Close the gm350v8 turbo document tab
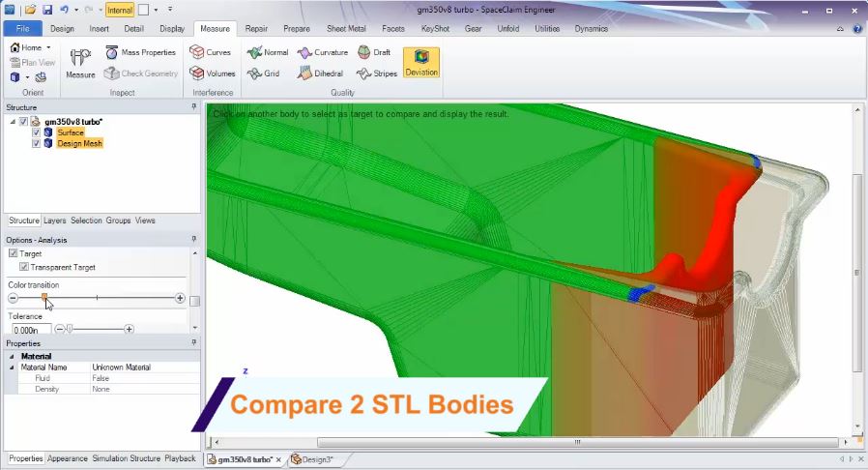This screenshot has width=868, height=470. point(278,459)
